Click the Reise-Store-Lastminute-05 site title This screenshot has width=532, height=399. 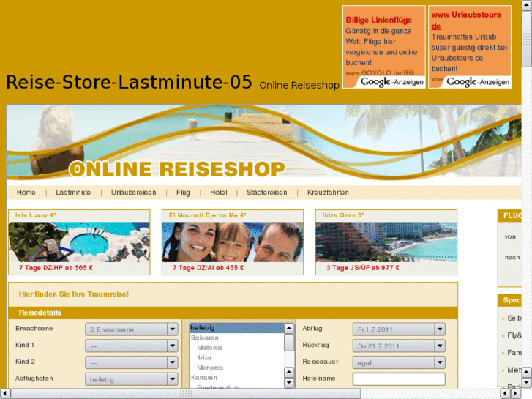pyautogui.click(x=129, y=82)
